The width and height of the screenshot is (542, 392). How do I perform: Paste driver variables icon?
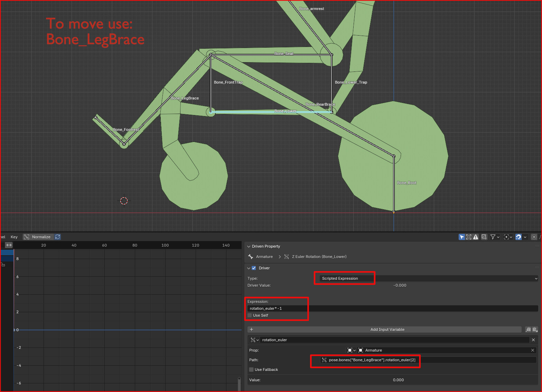click(x=535, y=329)
